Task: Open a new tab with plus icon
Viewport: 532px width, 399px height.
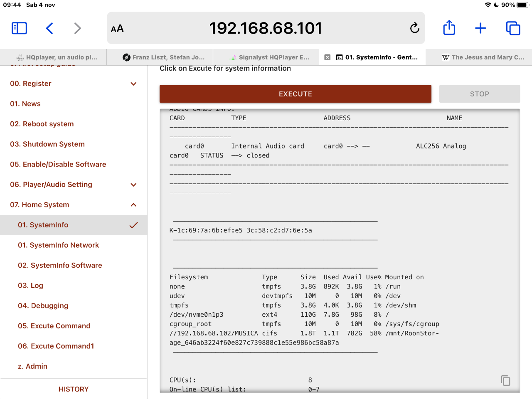Action: pos(480,28)
